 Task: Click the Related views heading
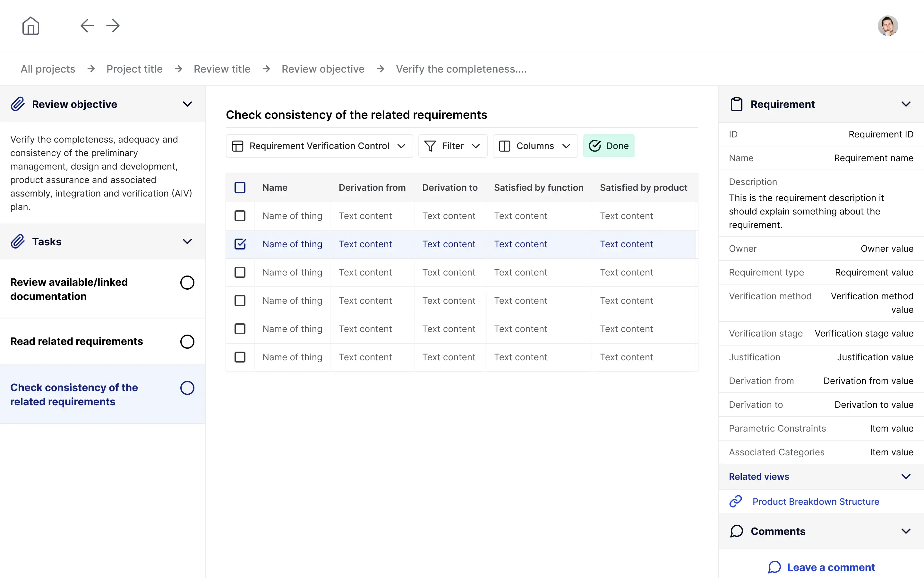(x=759, y=476)
